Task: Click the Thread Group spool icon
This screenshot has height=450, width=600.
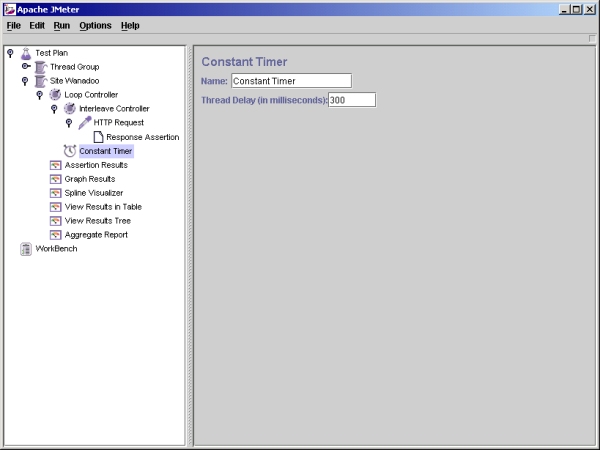Action: tap(40, 67)
